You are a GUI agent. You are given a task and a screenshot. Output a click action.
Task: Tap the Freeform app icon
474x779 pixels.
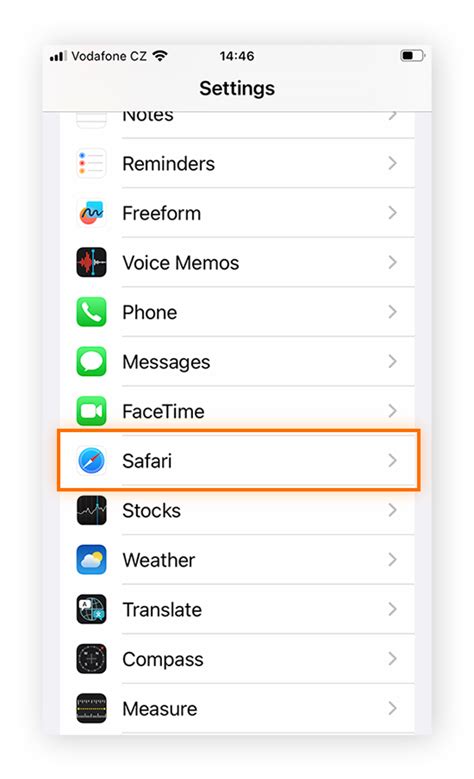pos(91,213)
